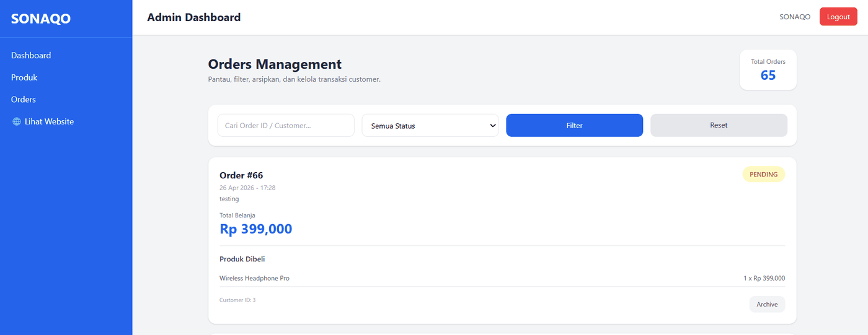This screenshot has height=335, width=868.
Task: Click the Order #66 title
Action: [x=241, y=175]
